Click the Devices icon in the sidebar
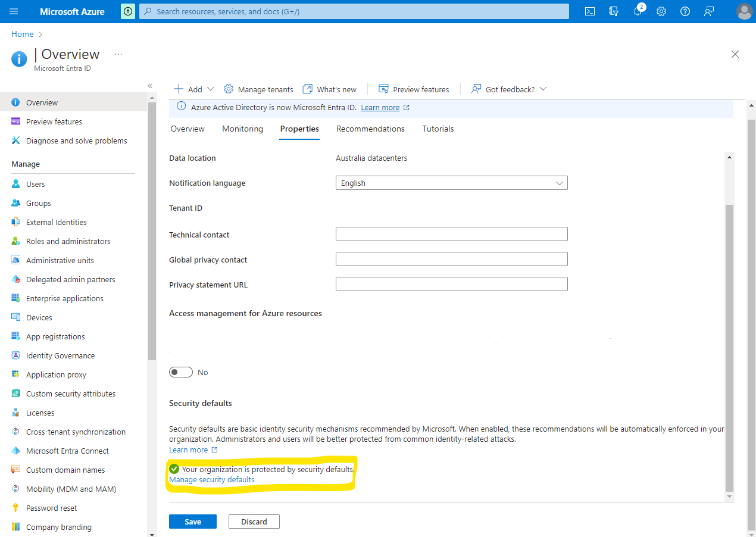This screenshot has width=756, height=537. point(16,317)
